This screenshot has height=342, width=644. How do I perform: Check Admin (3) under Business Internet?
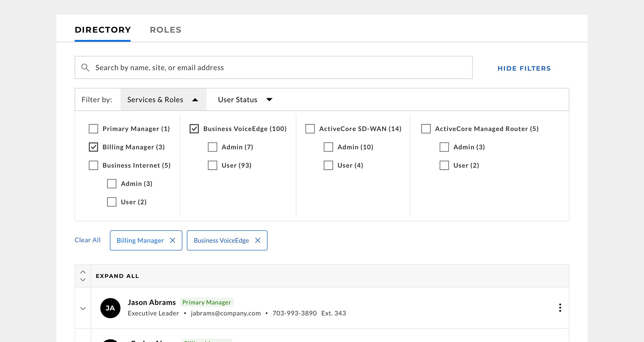[x=112, y=184]
